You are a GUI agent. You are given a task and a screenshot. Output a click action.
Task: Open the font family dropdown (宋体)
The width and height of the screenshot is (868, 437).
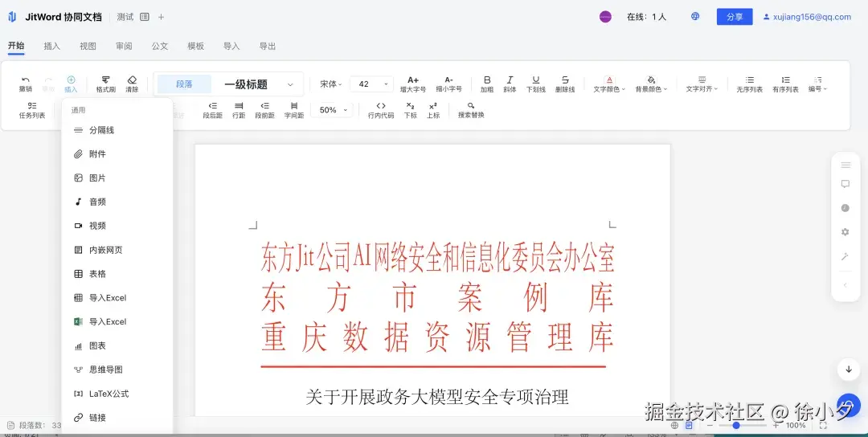click(331, 84)
